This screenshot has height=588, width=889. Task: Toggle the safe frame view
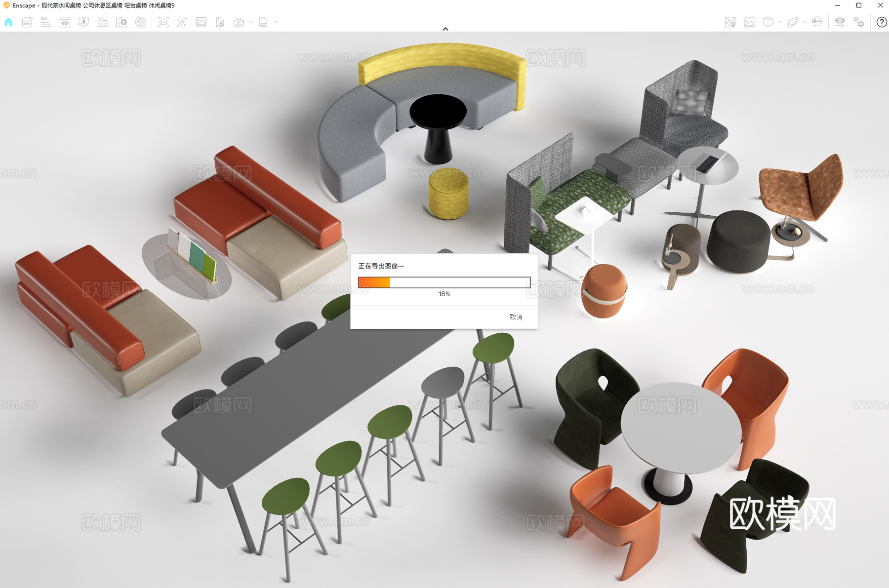pyautogui.click(x=749, y=22)
